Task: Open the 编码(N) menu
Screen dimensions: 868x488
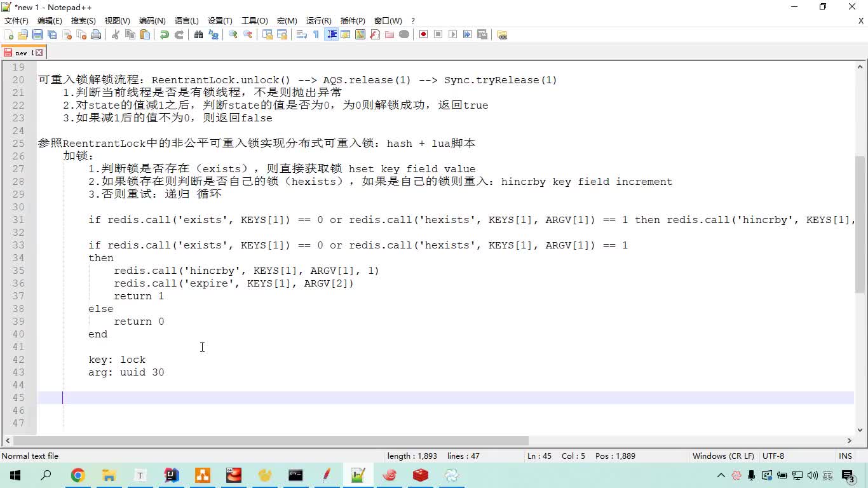Action: pyautogui.click(x=153, y=21)
